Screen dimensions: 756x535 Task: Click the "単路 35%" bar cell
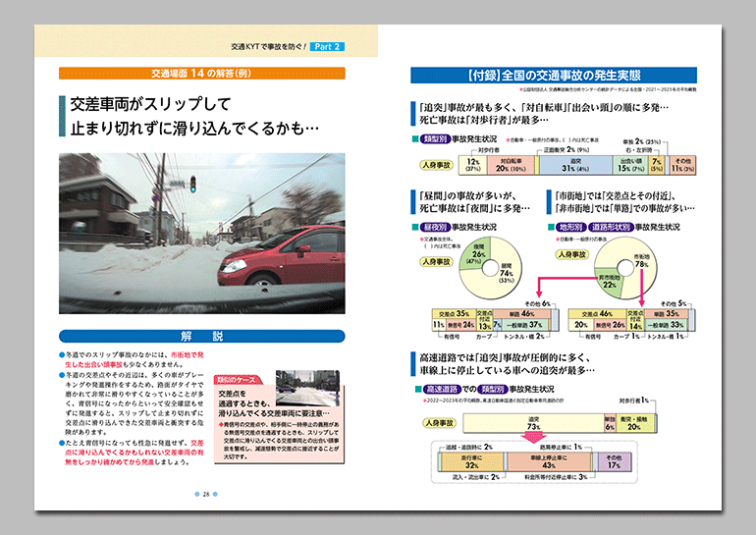pyautogui.click(x=667, y=314)
